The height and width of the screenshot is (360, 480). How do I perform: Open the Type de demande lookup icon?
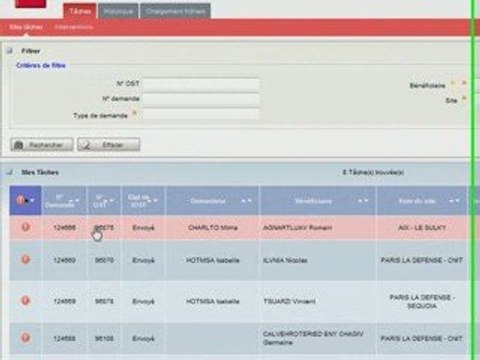[135, 114]
